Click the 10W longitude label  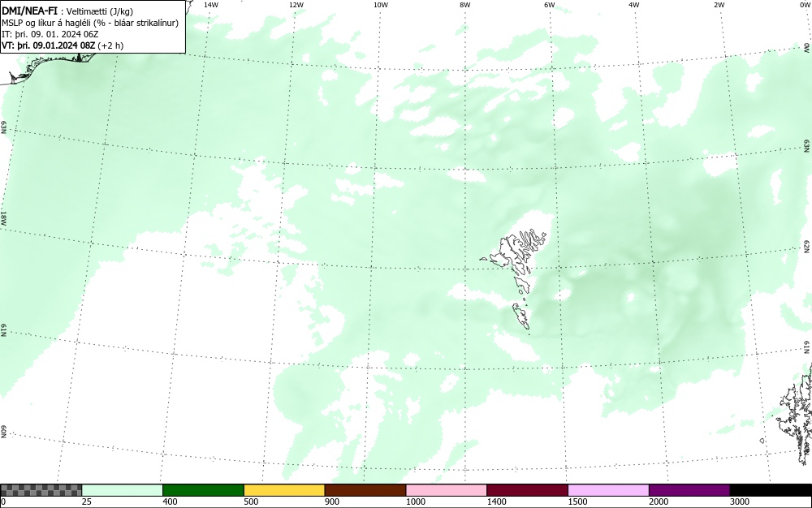381,5
